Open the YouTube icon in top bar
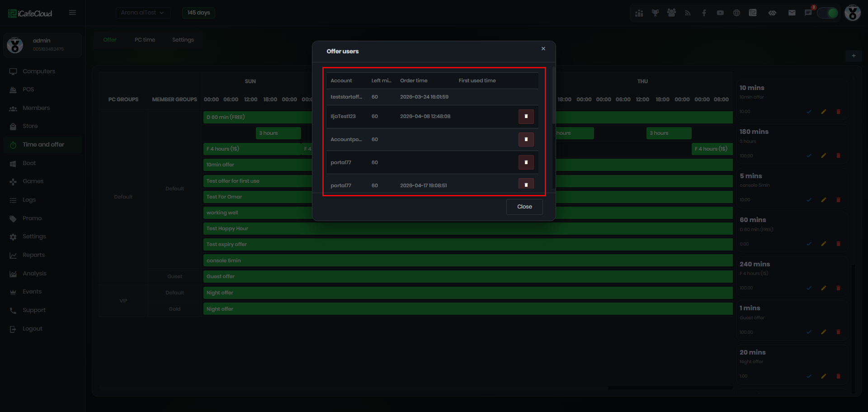 tap(720, 13)
